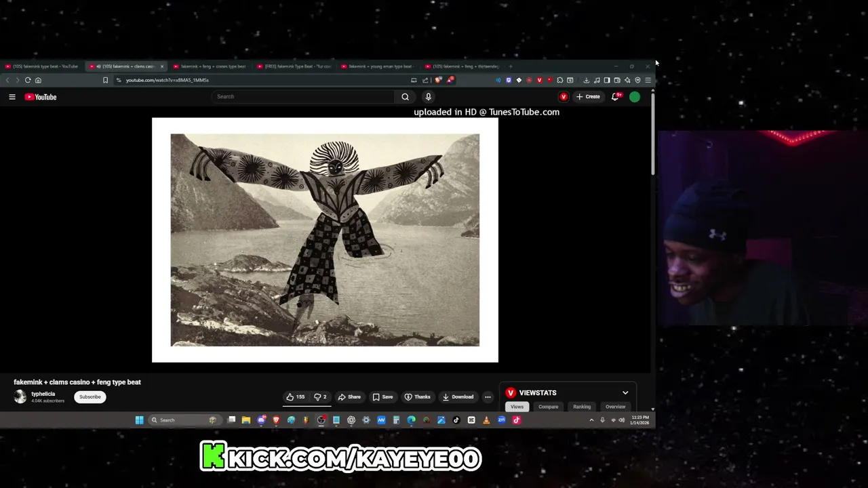Open volume speaker icon in system tray

[621, 420]
